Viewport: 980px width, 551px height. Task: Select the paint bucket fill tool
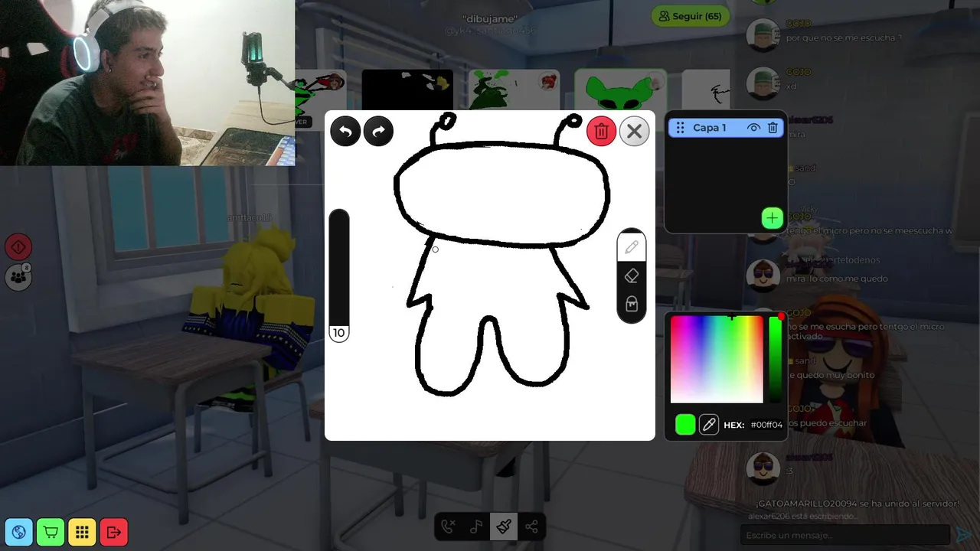click(632, 304)
